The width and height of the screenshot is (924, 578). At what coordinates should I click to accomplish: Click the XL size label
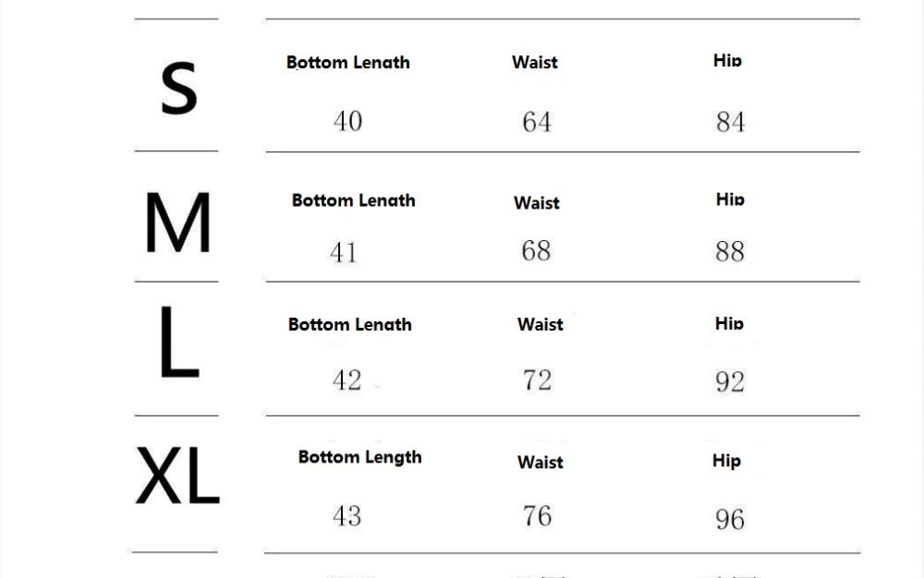(x=177, y=475)
